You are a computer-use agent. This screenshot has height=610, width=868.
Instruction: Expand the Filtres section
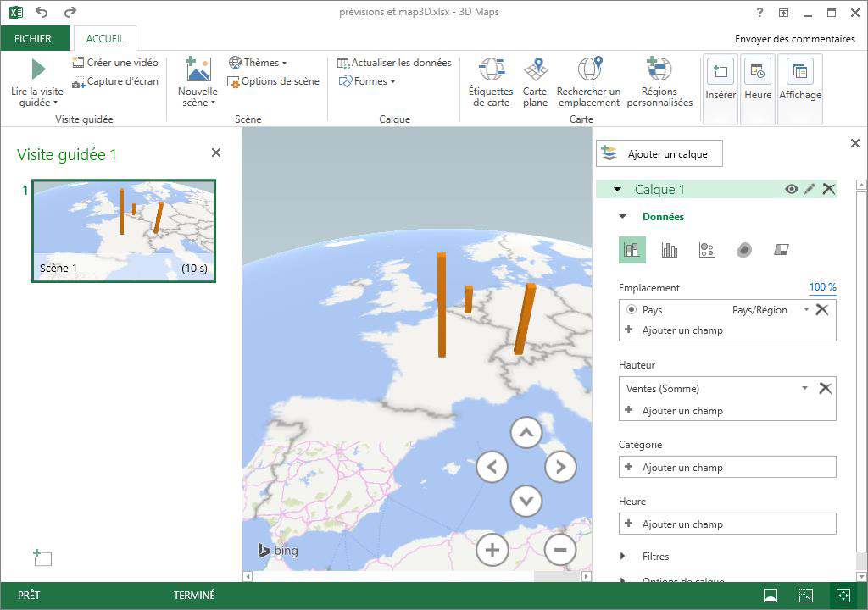tap(623, 557)
